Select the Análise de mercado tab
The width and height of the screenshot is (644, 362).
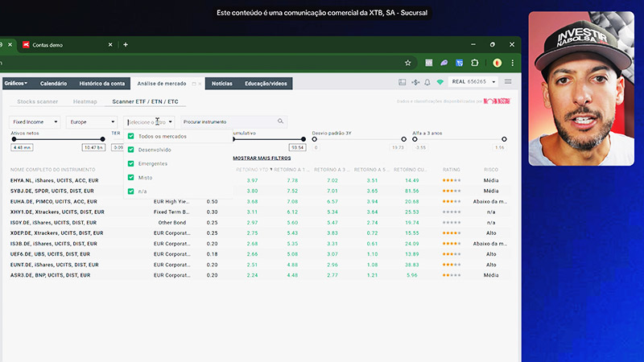click(162, 84)
